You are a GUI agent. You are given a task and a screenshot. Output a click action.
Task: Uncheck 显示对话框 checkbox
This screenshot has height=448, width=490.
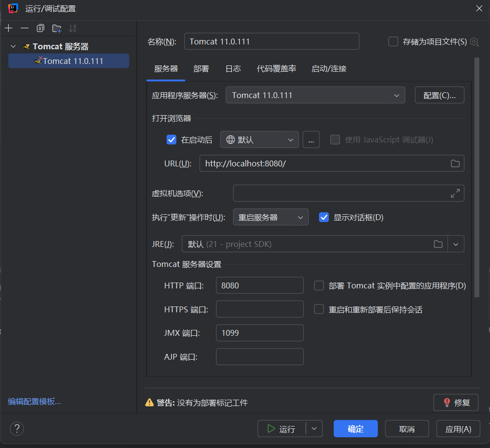(x=324, y=217)
